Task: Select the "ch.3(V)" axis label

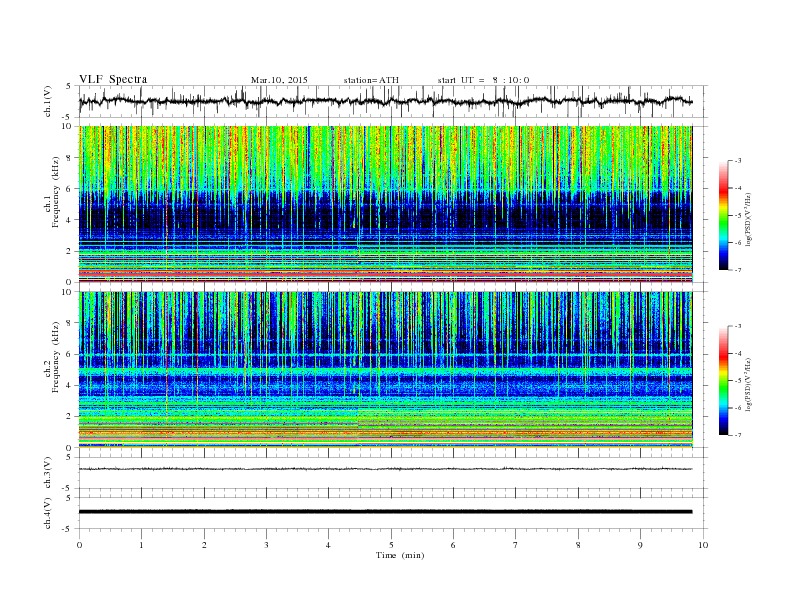Action: click(x=48, y=473)
